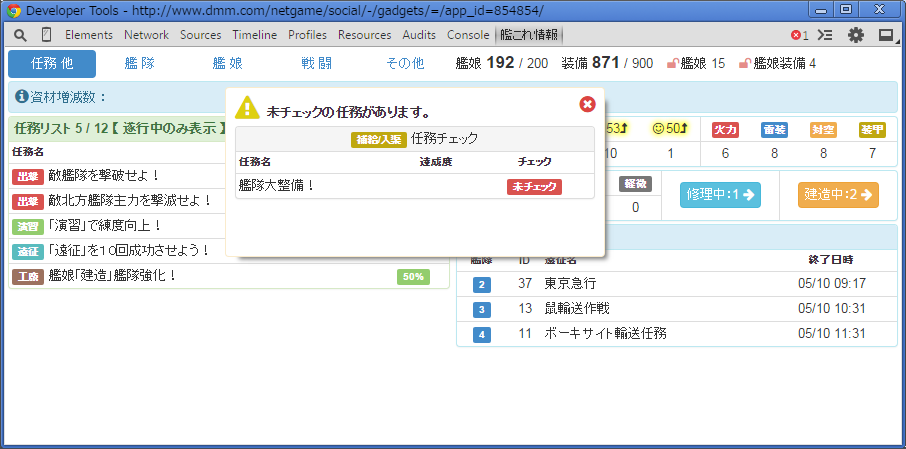Open the Timeline panel
906x449 pixels.
click(255, 35)
